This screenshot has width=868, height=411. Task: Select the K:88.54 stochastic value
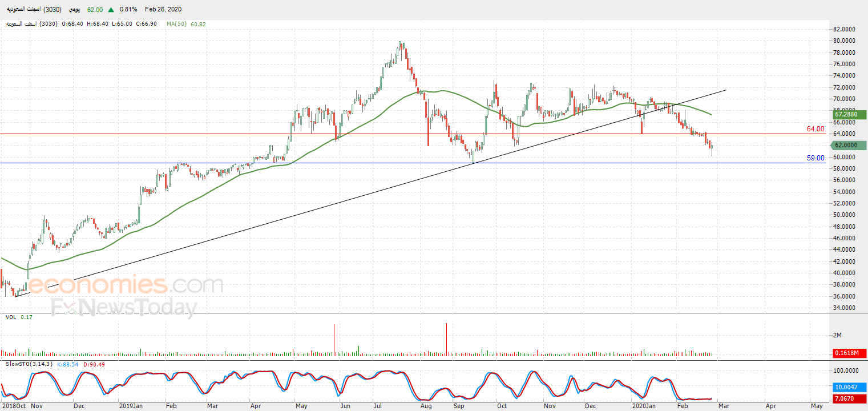(x=69, y=364)
